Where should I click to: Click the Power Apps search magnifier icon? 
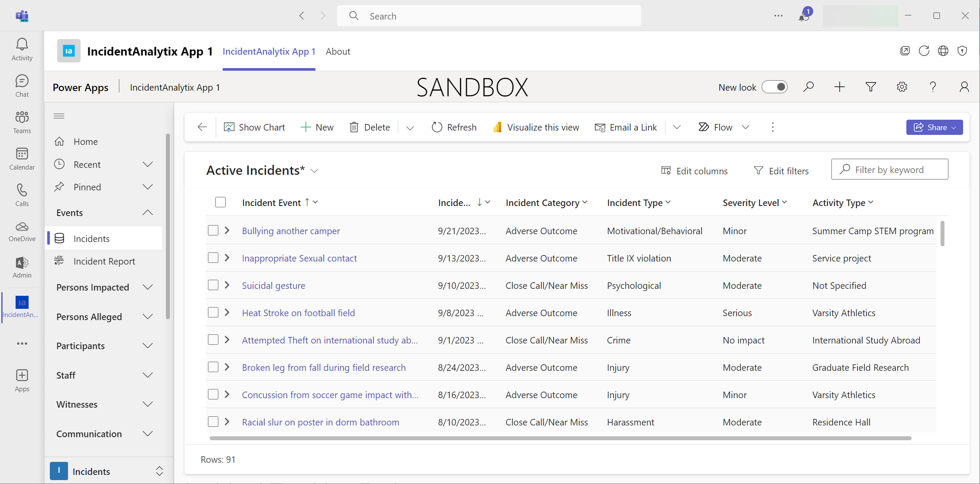point(808,87)
